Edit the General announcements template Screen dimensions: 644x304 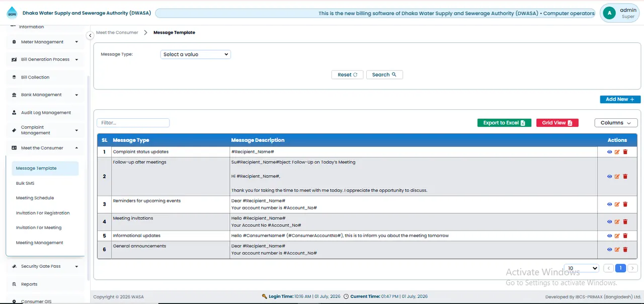click(617, 250)
